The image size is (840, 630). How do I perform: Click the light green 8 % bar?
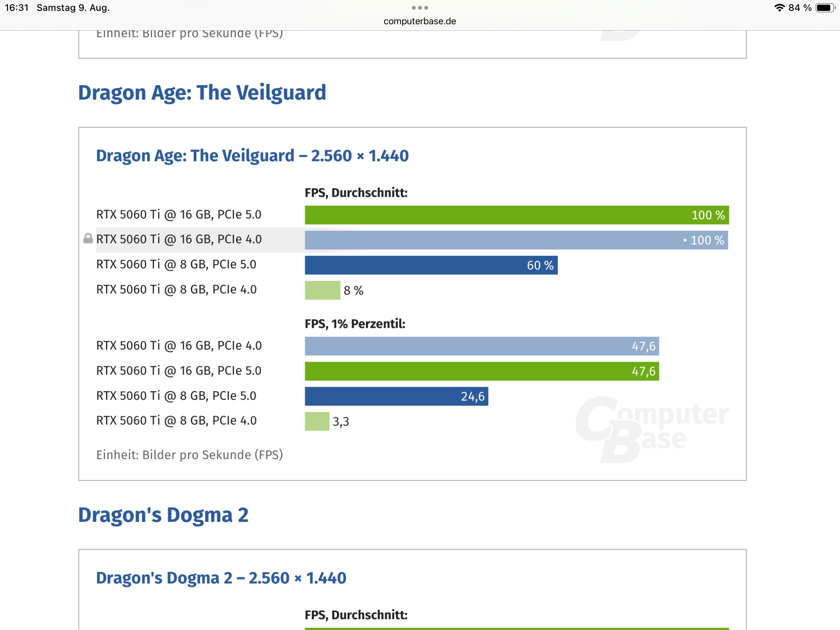[322, 290]
